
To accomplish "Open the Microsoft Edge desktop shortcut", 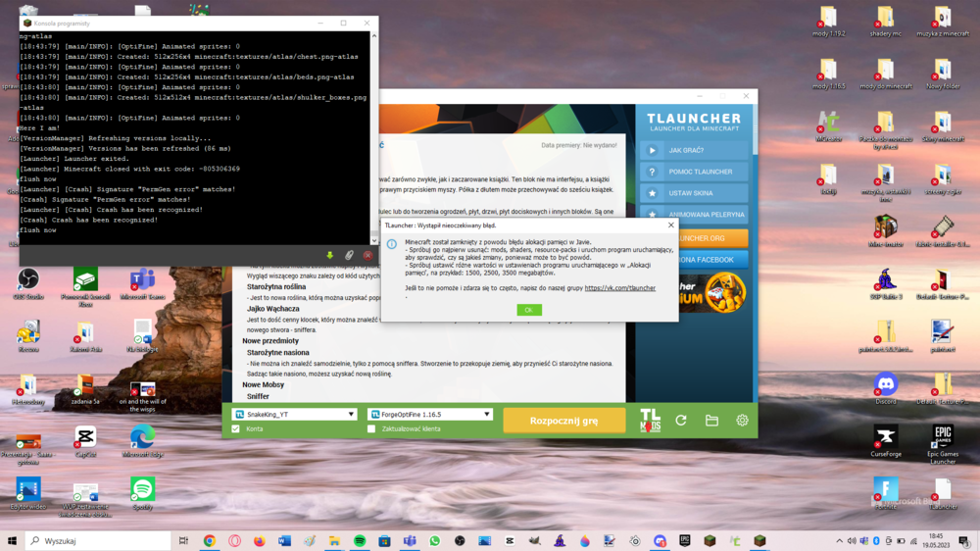I will point(142,441).
